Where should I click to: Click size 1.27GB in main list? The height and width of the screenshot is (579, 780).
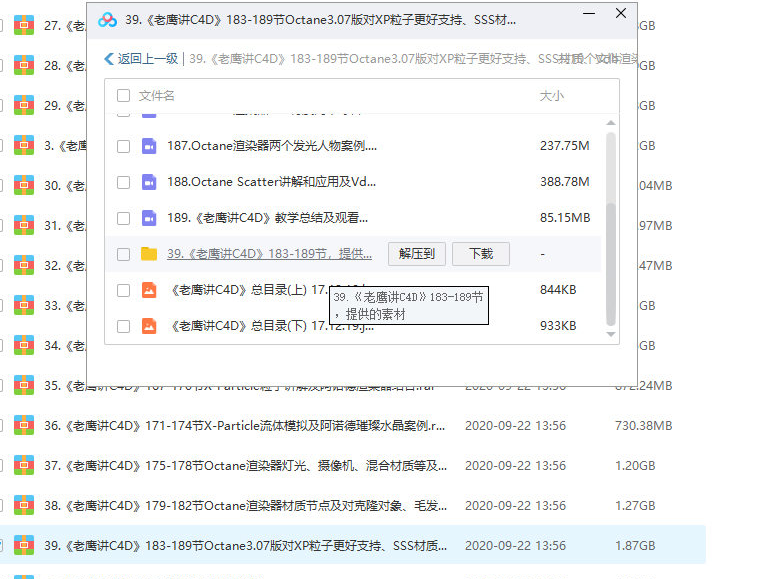635,505
